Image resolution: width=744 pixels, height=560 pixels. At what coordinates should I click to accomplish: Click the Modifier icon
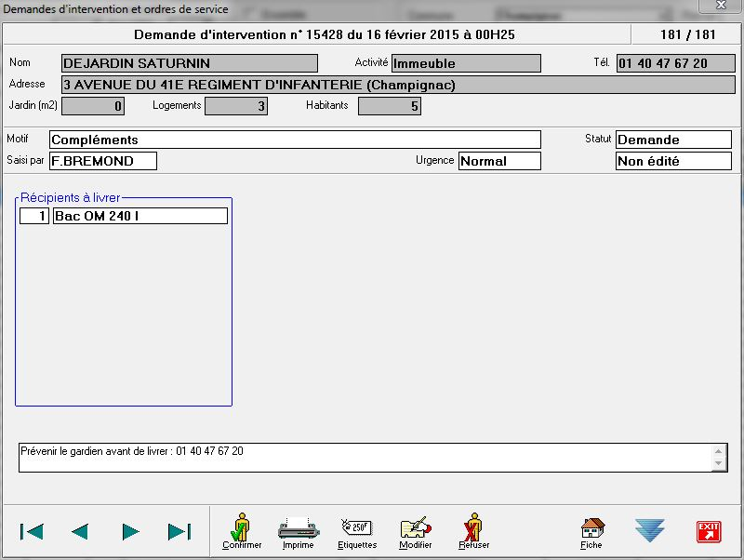(x=416, y=530)
